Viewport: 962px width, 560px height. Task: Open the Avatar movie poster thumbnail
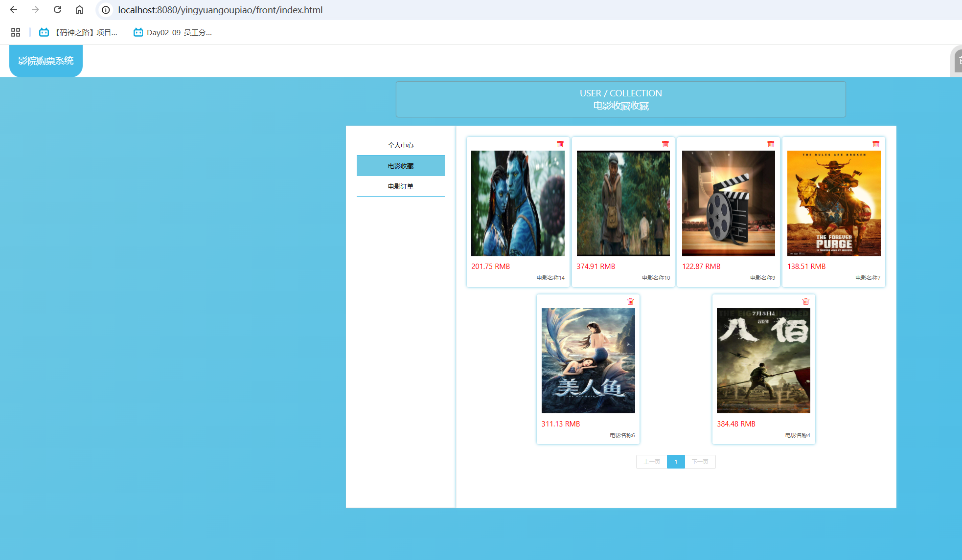[x=518, y=203]
